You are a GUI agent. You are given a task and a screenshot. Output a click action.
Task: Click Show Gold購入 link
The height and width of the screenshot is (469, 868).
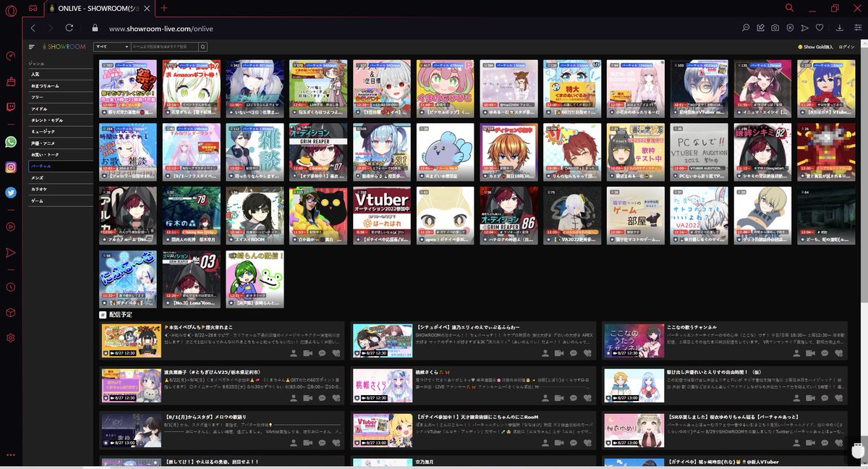tap(815, 46)
